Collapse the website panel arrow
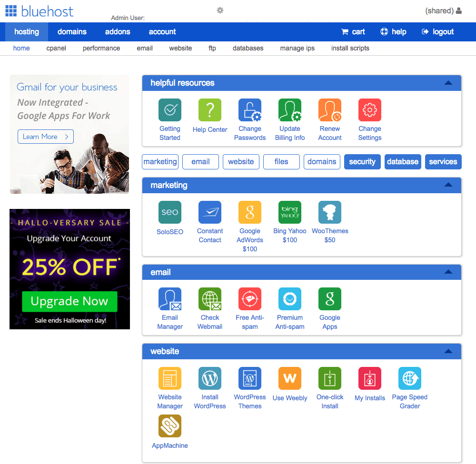476x464 pixels. 448,351
